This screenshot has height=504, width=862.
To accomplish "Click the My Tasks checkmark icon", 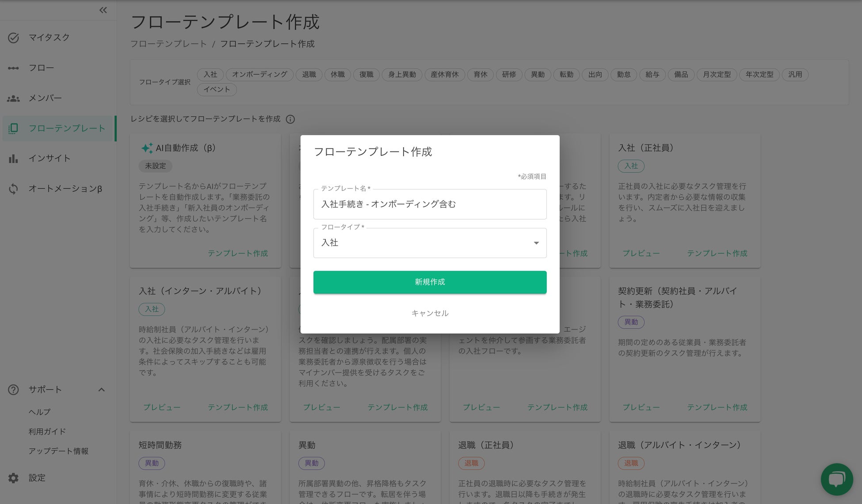I will 13,38.
